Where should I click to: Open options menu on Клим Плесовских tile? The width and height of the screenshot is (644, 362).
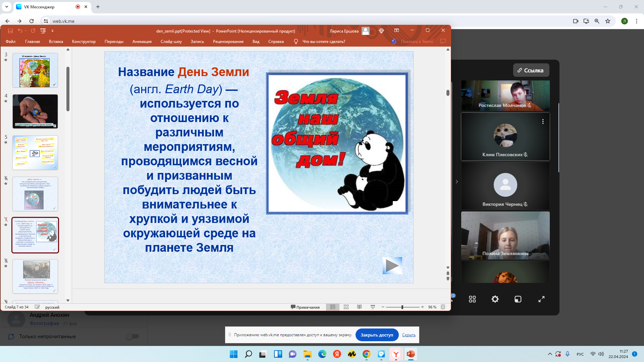(x=543, y=122)
